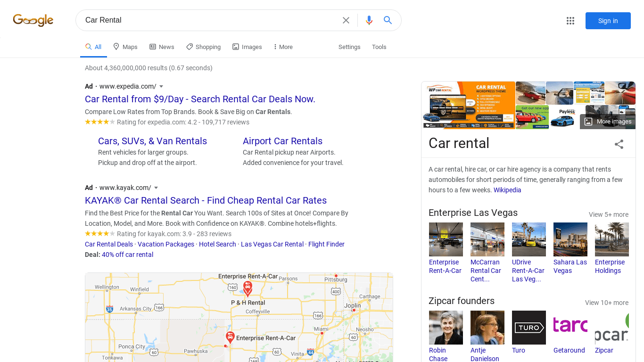Share the Car rental knowledge panel
The image size is (644, 362).
[x=619, y=144]
